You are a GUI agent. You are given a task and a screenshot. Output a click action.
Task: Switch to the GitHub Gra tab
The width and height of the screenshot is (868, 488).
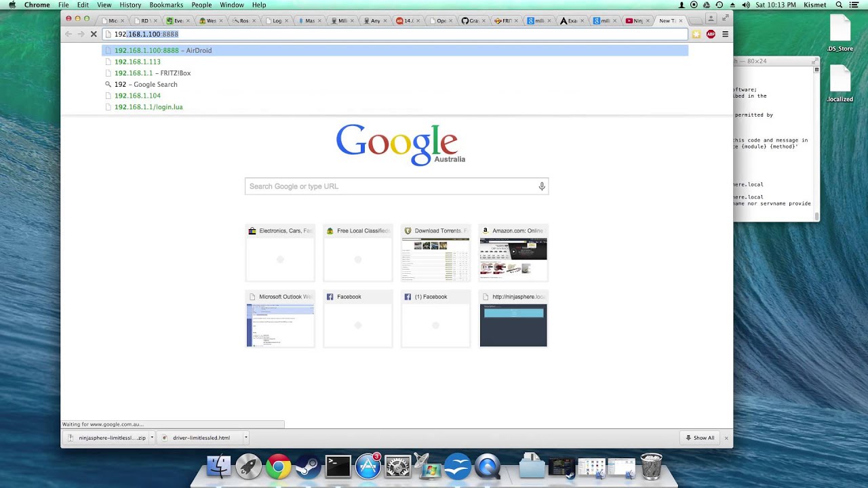(473, 20)
